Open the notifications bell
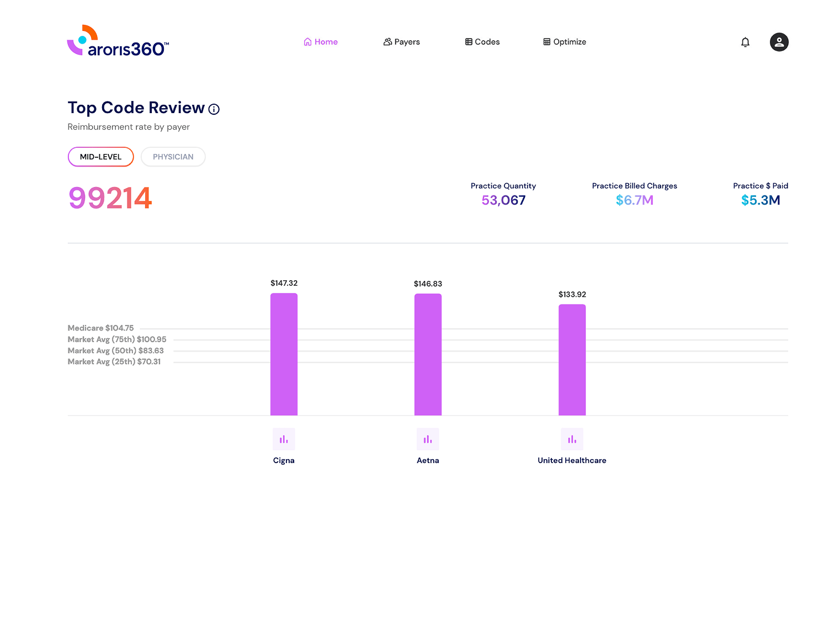This screenshot has width=840, height=618. [x=745, y=42]
